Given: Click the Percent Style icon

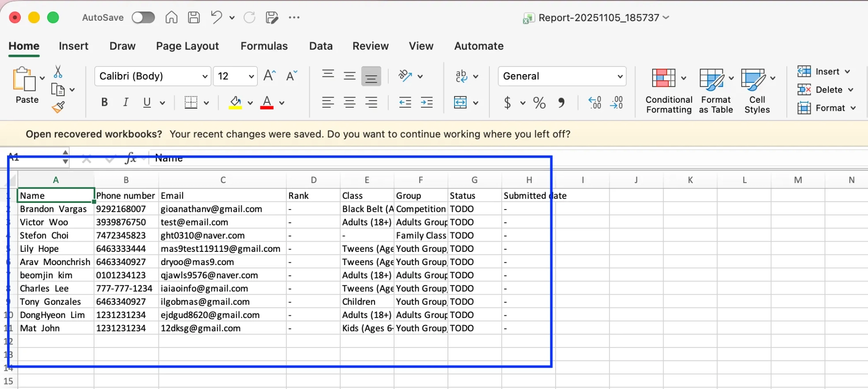Looking at the screenshot, I should [x=539, y=103].
